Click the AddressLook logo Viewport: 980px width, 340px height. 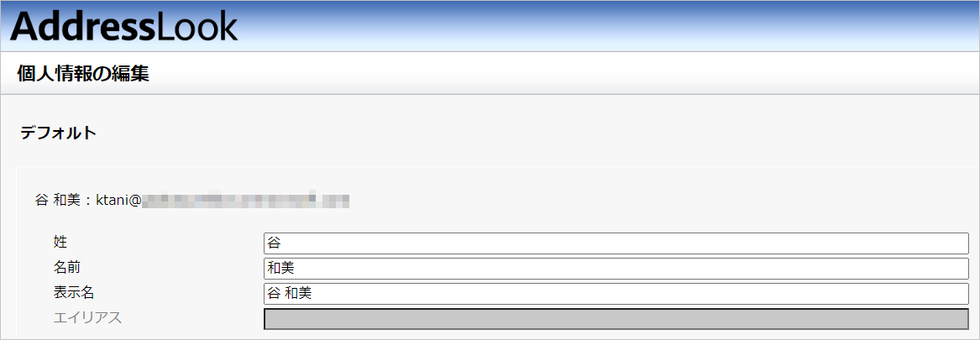123,26
